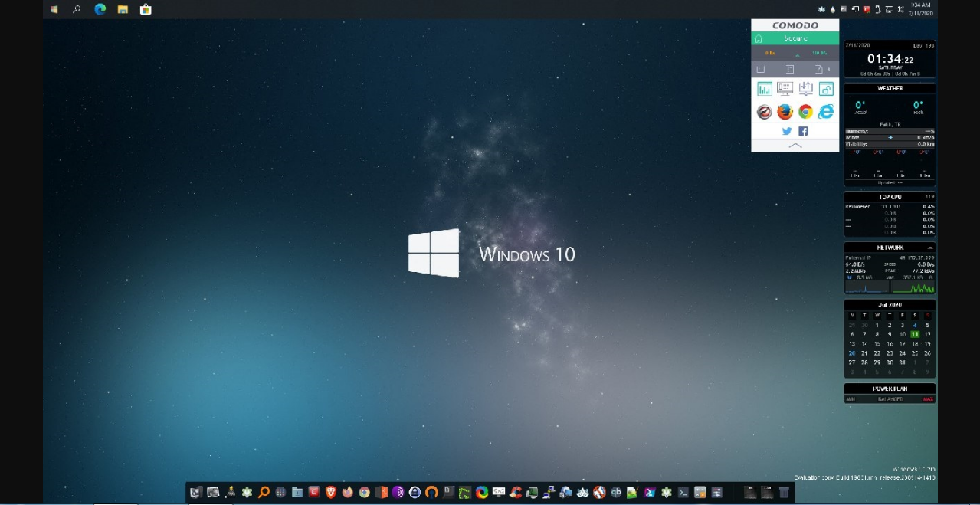The image size is (980, 505).
Task: Open Microsoft Store from the top taskbar
Action: (146, 9)
